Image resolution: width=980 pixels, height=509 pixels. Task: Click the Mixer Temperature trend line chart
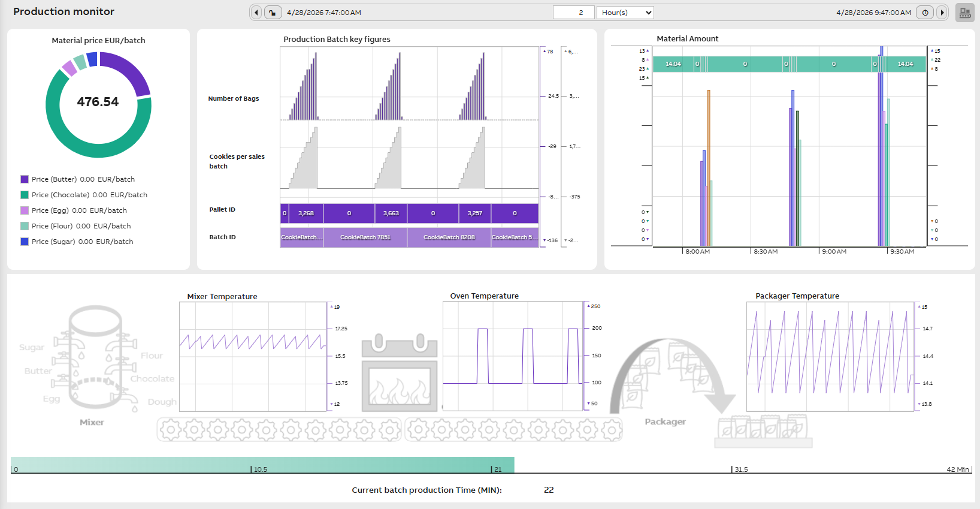[253, 356]
